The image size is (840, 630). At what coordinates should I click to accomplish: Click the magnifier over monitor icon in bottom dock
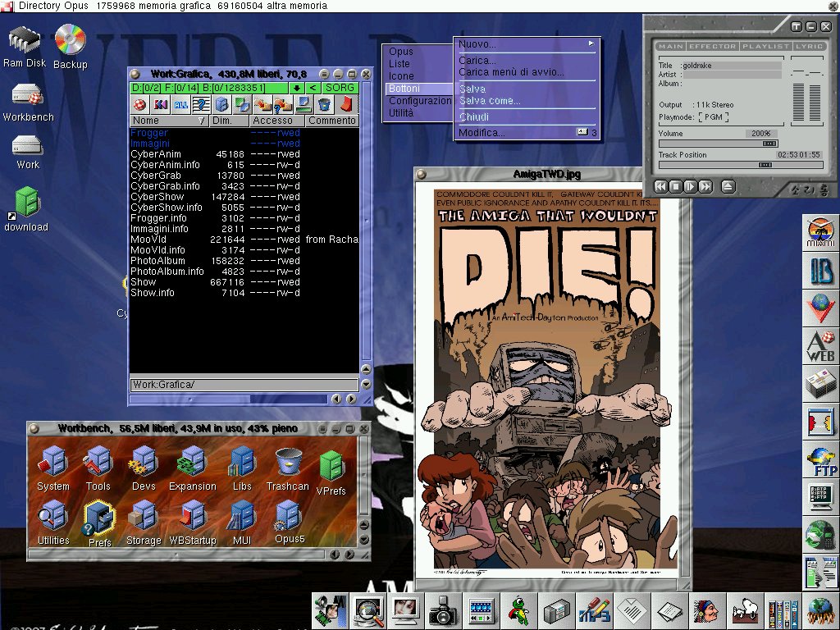[x=367, y=611]
